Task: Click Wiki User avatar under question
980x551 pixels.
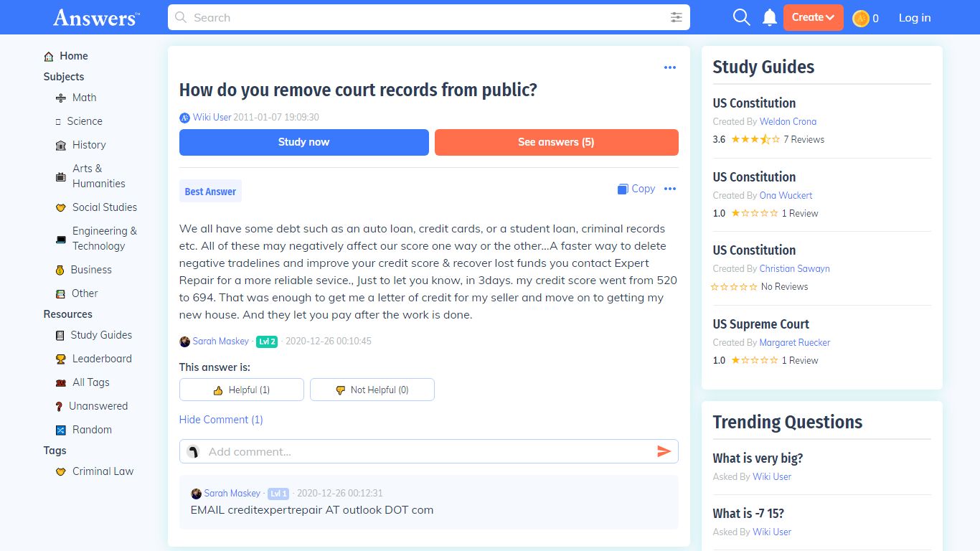Action: (x=184, y=118)
